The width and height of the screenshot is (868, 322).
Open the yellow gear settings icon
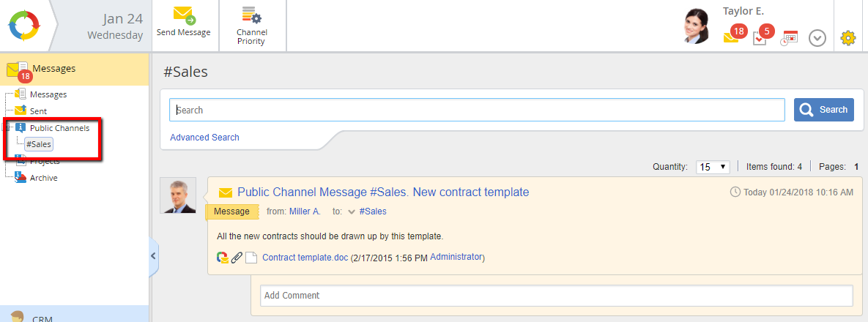848,38
